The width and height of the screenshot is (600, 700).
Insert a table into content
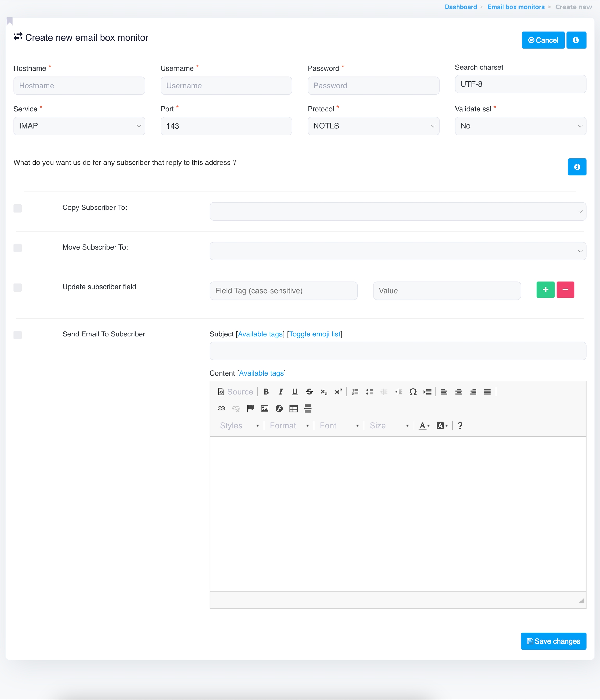293,409
